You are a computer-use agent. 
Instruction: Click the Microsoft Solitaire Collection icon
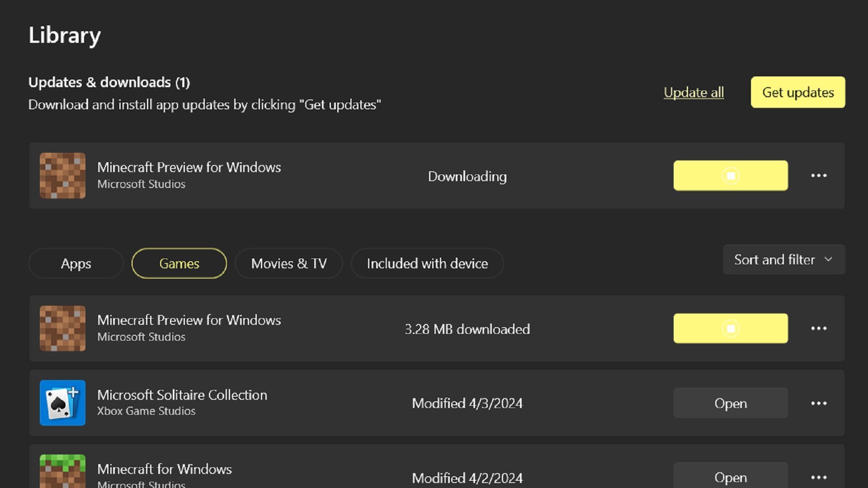(x=62, y=403)
